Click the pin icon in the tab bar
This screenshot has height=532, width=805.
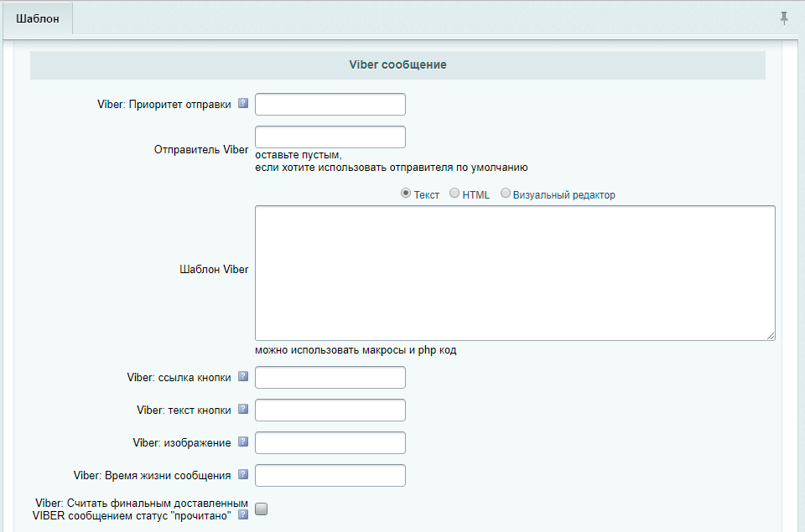(784, 18)
